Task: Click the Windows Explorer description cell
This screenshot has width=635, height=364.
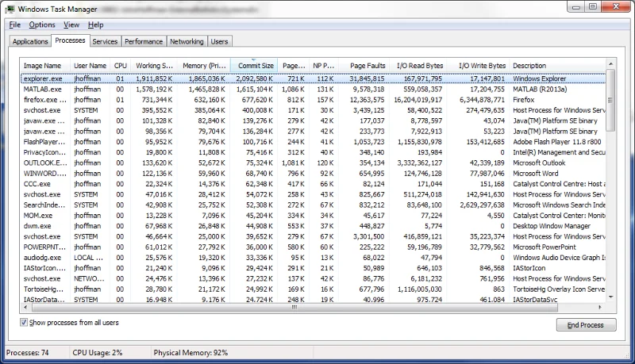Action: coord(540,79)
